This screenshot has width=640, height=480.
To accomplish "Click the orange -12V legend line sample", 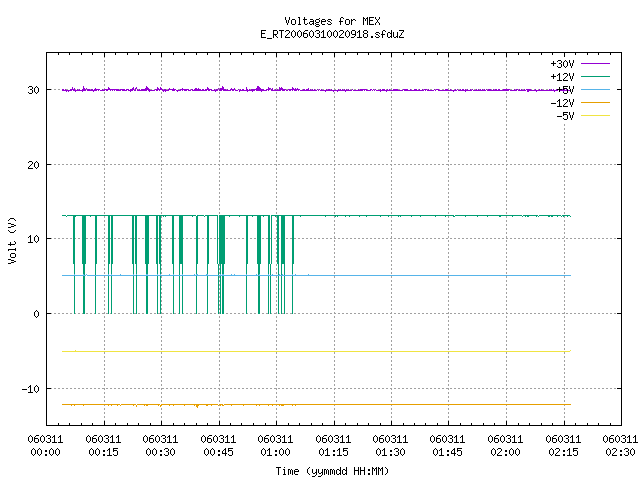I will tap(595, 102).
